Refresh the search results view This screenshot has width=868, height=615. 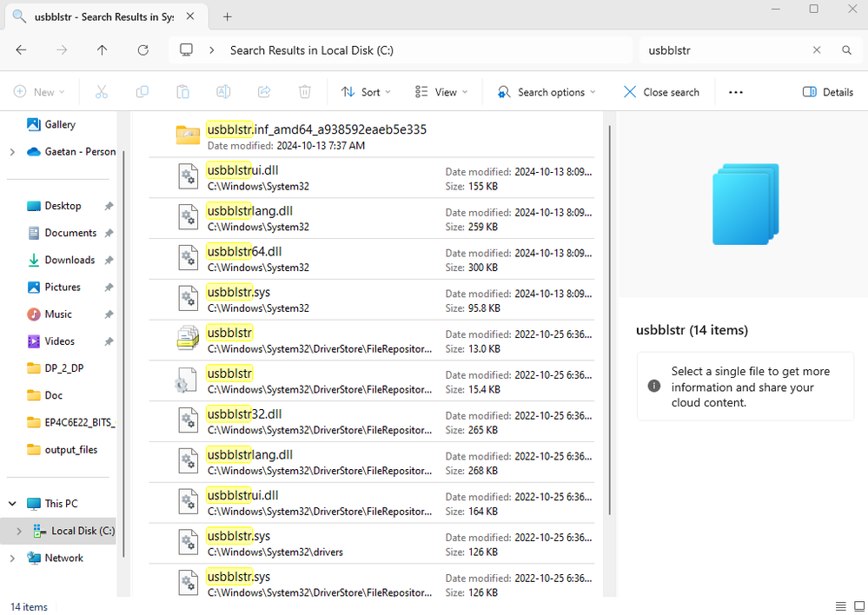coord(143,50)
